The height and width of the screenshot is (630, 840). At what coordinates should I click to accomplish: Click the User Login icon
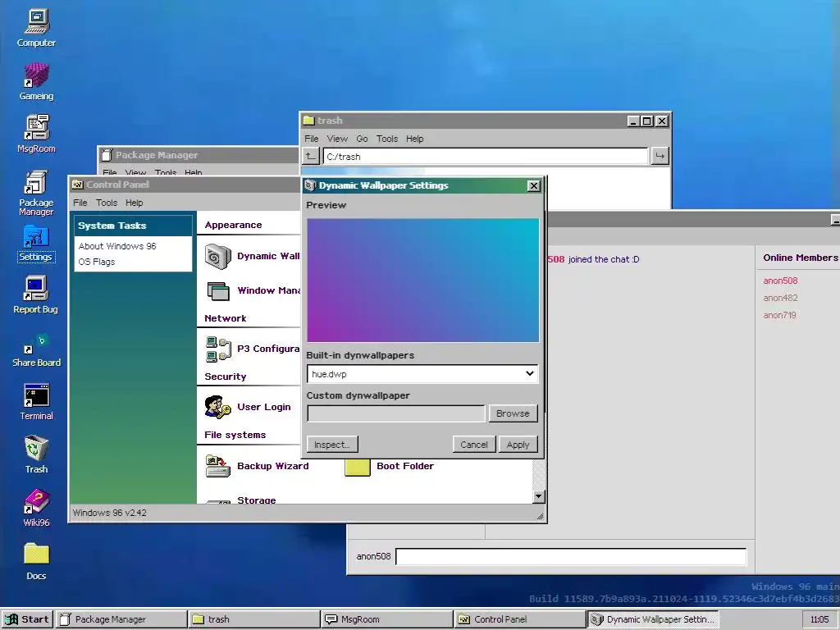[x=217, y=407]
